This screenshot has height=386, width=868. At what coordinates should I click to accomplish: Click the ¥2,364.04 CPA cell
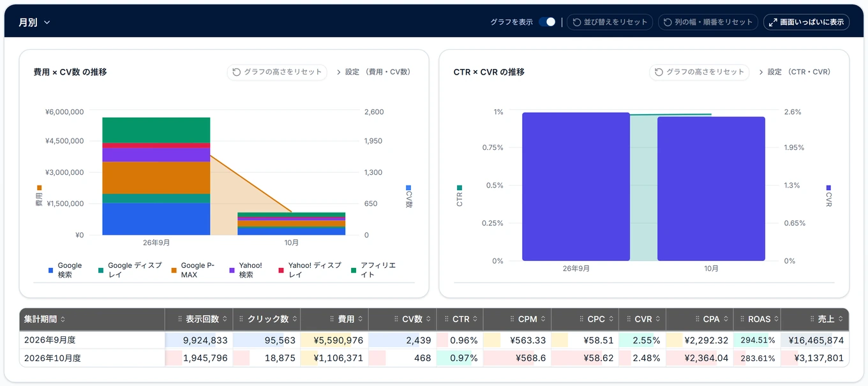point(700,358)
